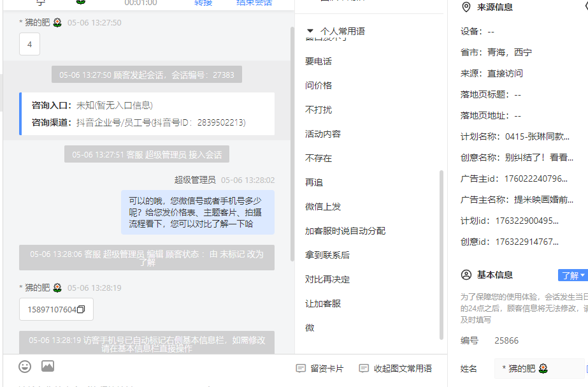Select the quick phrase 活动内容
The height and width of the screenshot is (387, 588).
[323, 134]
